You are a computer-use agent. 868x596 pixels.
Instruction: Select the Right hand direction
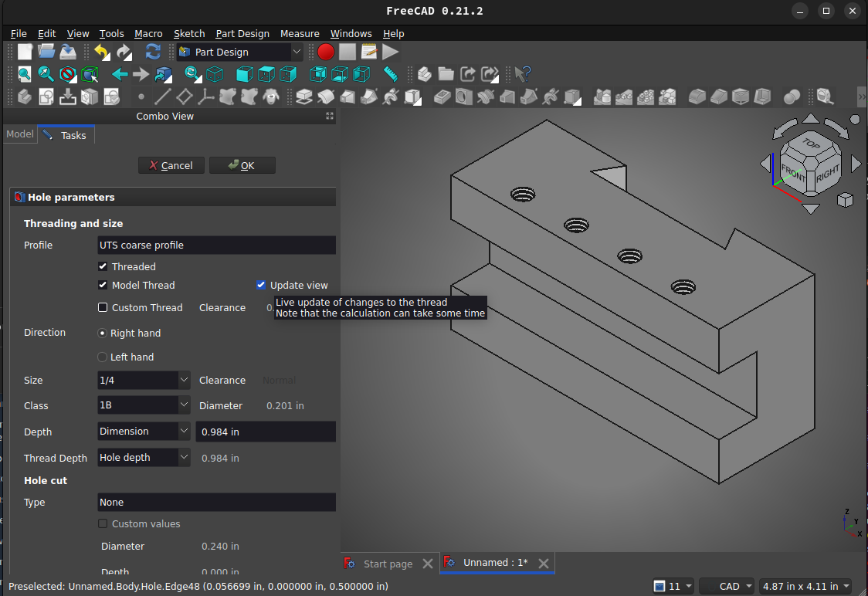102,334
